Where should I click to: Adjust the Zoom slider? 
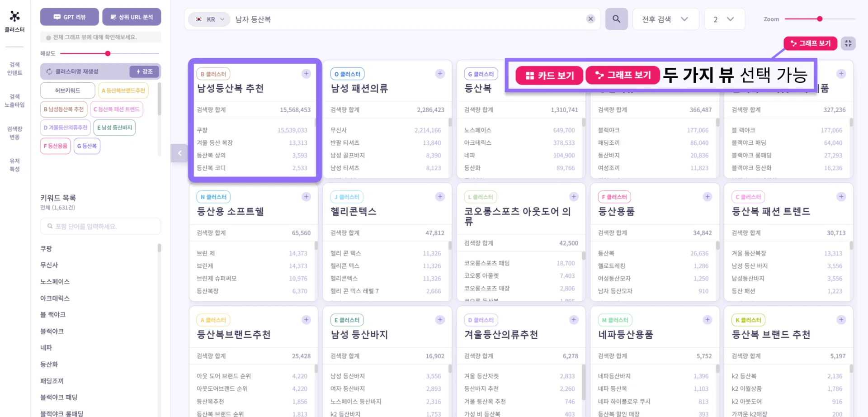[x=819, y=19]
